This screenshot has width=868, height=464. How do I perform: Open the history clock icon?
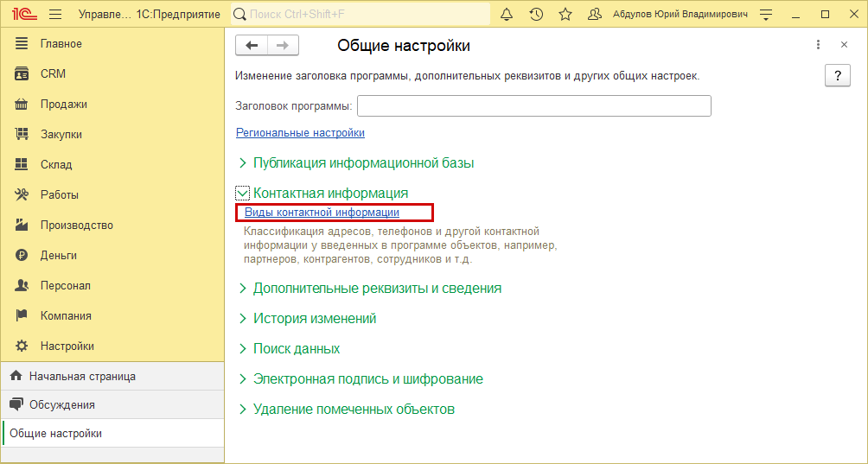536,14
